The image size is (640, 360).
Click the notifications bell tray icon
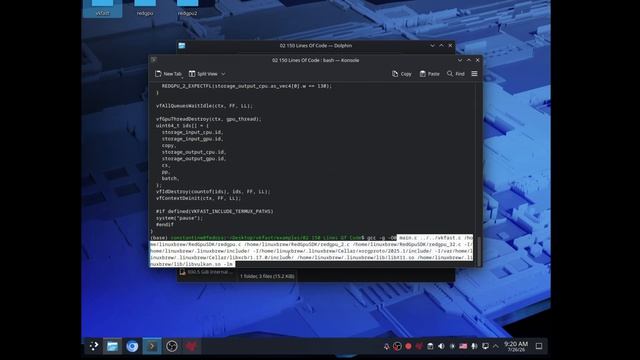click(386, 346)
